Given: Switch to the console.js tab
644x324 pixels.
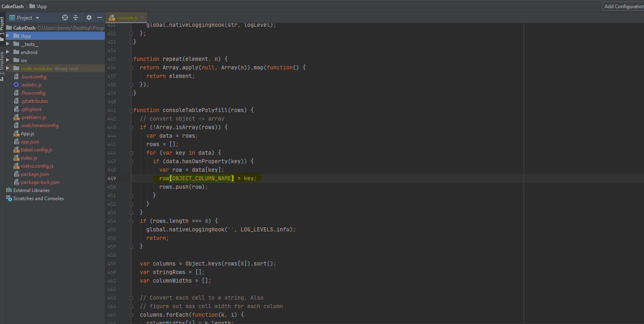Looking at the screenshot, I should pos(126,17).
